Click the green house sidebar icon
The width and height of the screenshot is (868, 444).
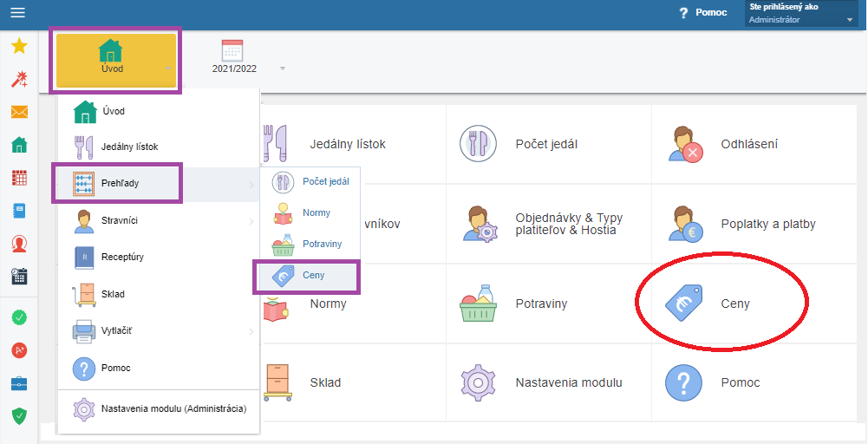(19, 145)
